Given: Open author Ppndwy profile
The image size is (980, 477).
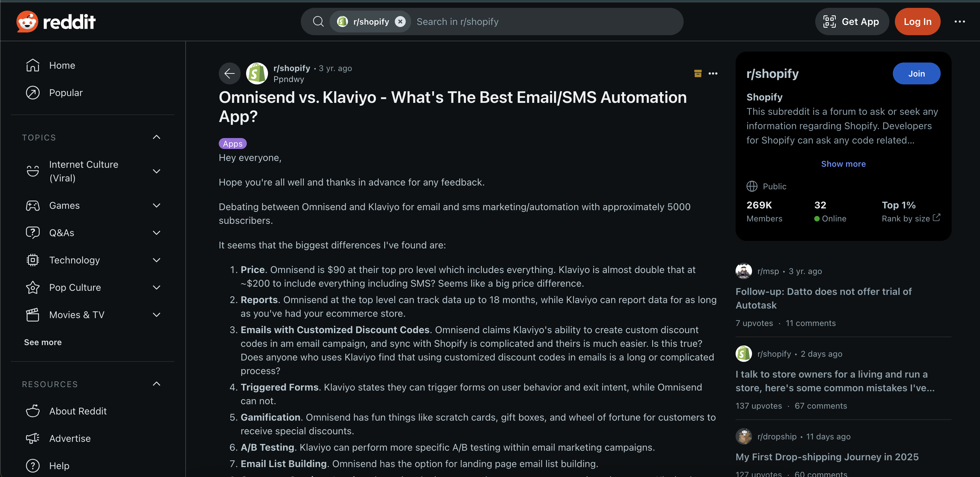Looking at the screenshot, I should click(x=288, y=79).
